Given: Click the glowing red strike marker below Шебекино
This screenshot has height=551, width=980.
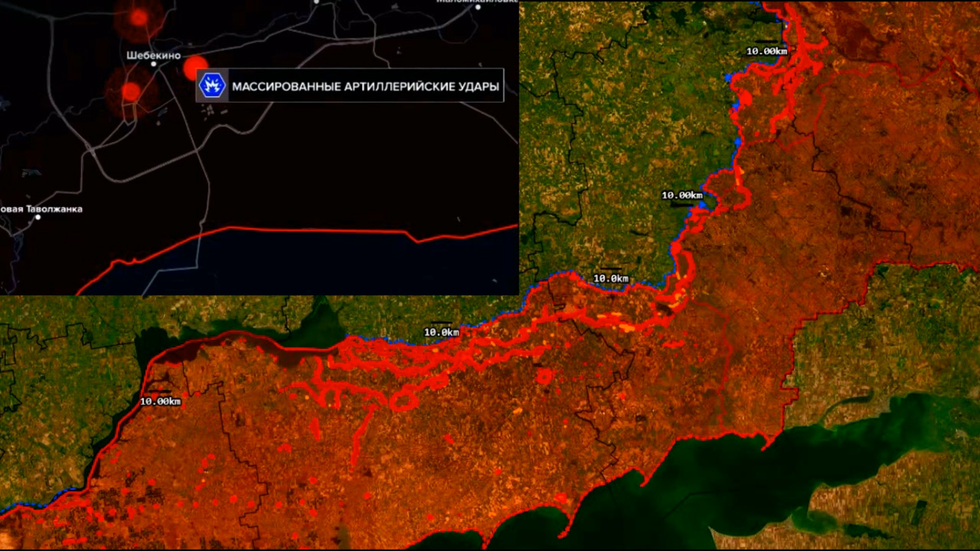Looking at the screenshot, I should tap(131, 92).
